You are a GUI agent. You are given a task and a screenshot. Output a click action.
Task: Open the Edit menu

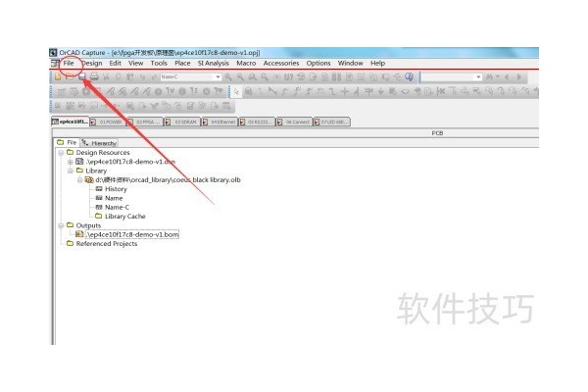pyautogui.click(x=115, y=63)
